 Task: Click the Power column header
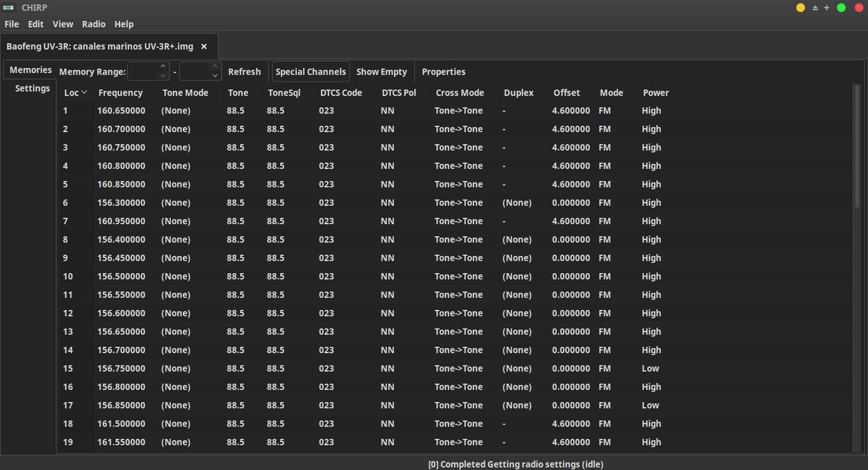pyautogui.click(x=656, y=93)
